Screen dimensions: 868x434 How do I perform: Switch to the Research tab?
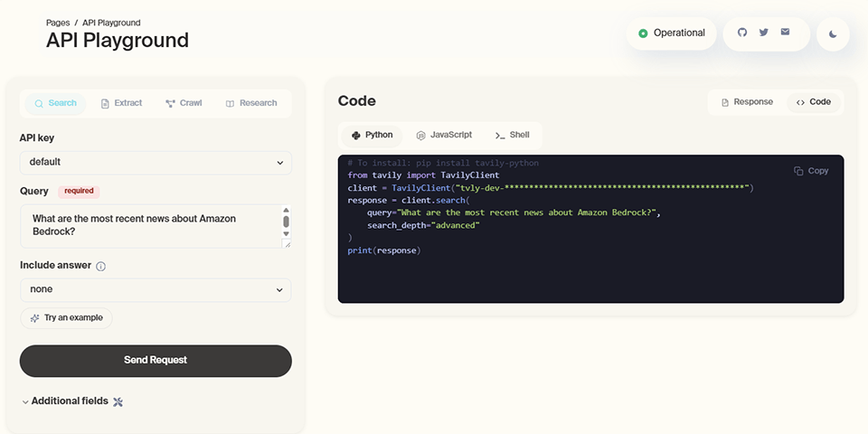pyautogui.click(x=251, y=103)
